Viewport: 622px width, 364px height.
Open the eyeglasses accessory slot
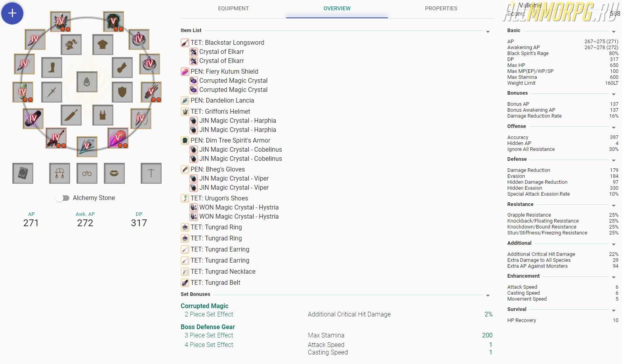pyautogui.click(x=87, y=173)
